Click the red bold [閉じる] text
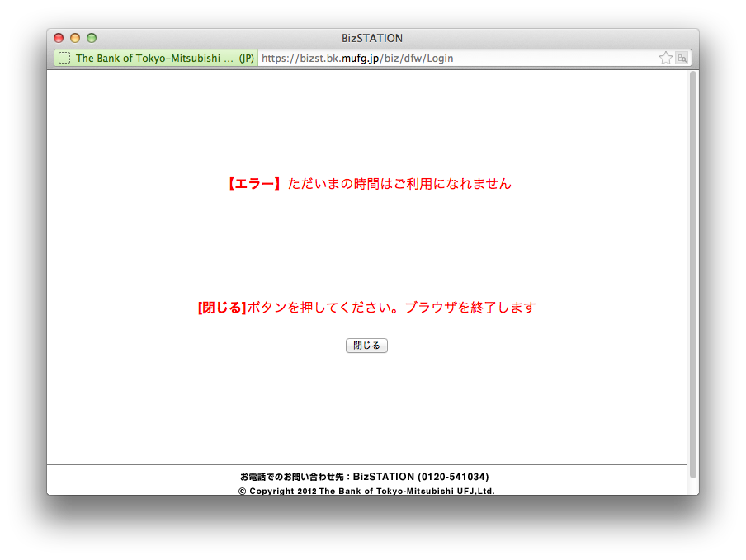The image size is (746, 560). (x=222, y=308)
